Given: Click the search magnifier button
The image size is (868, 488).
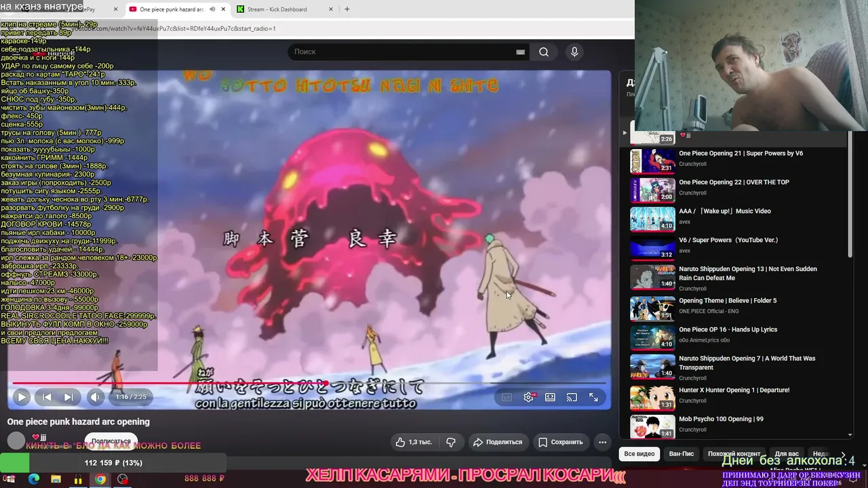Looking at the screenshot, I should [544, 52].
